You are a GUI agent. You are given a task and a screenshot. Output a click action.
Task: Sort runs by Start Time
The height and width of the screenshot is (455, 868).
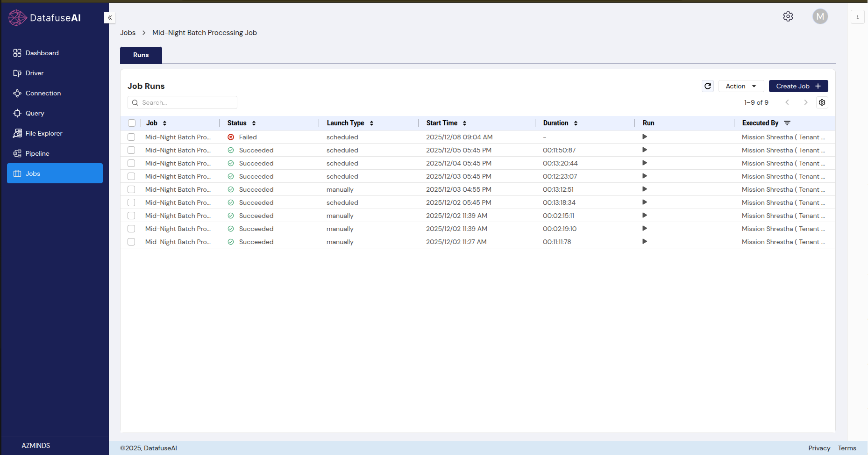464,123
